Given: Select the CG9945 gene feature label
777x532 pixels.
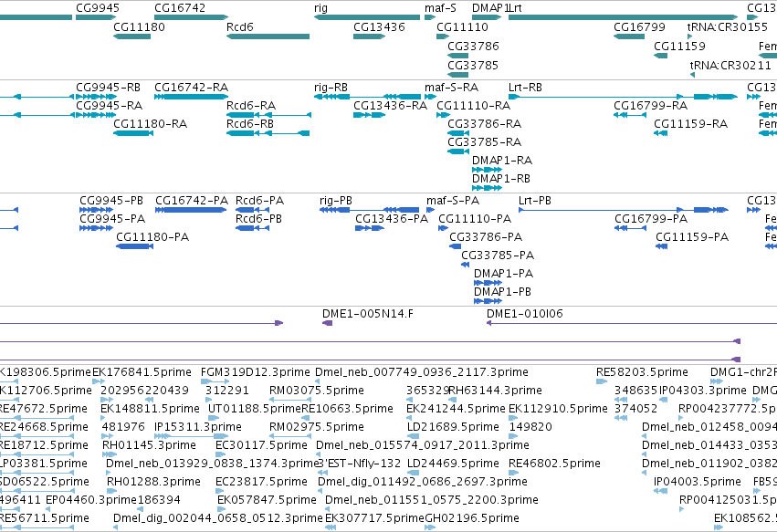Looking at the screenshot, I should [x=98, y=8].
